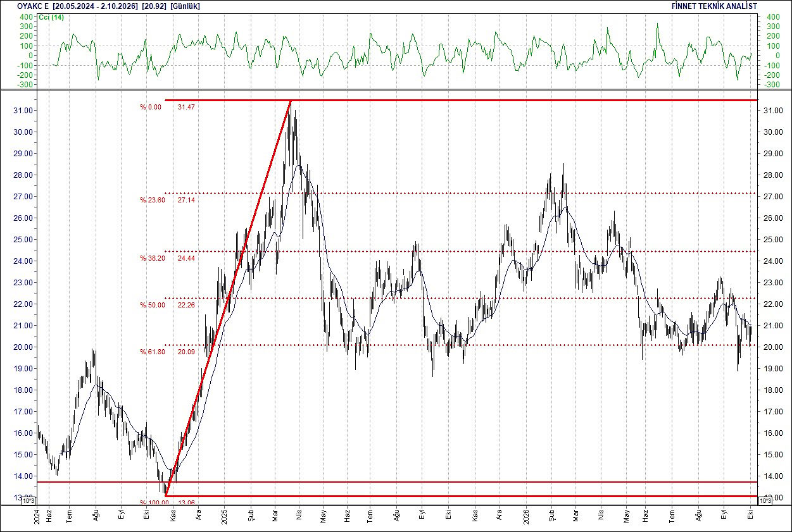Viewport: 792px width, 532px height.
Task: Click the 20.09 retracement price value
Action: pyautogui.click(x=186, y=352)
